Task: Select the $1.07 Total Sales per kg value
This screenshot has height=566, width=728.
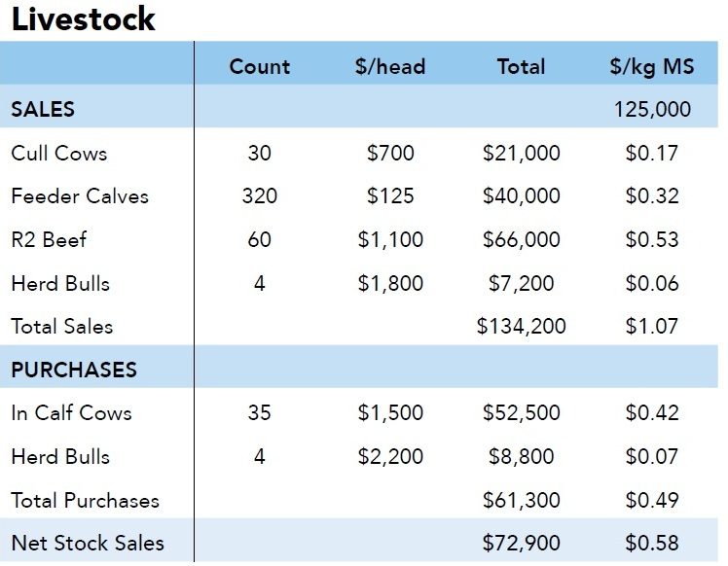Action: click(x=652, y=326)
